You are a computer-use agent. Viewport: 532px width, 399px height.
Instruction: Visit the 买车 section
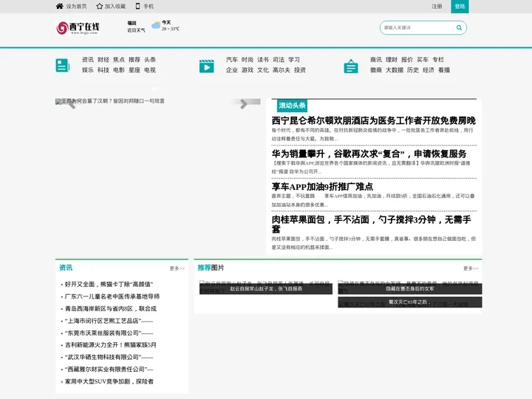pos(423,60)
